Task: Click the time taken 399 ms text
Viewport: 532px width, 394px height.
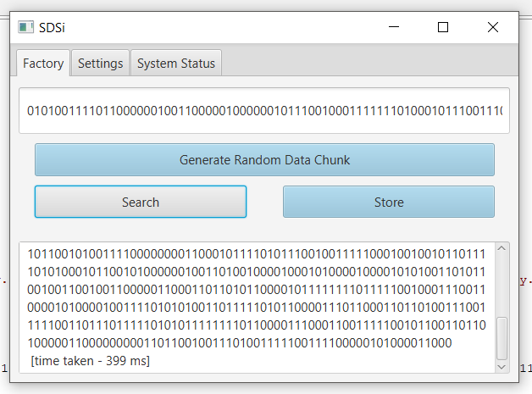Action: pos(91,361)
